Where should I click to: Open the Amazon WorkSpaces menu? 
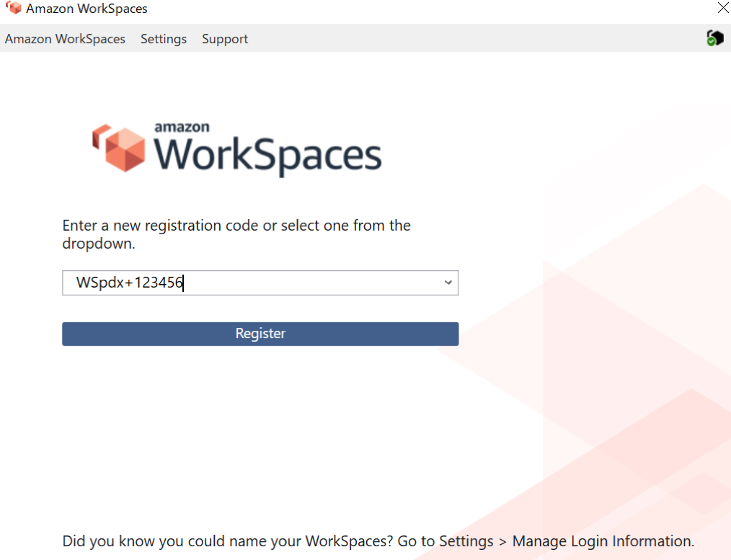click(65, 39)
